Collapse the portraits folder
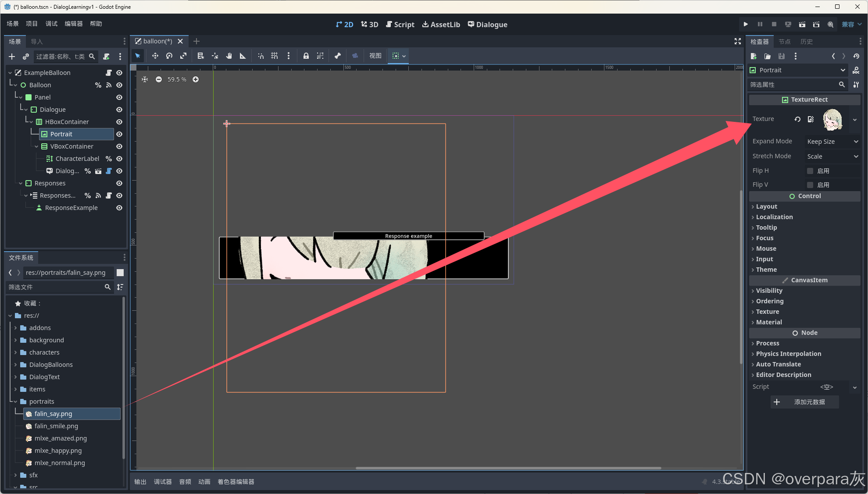The width and height of the screenshot is (868, 494). pos(16,402)
